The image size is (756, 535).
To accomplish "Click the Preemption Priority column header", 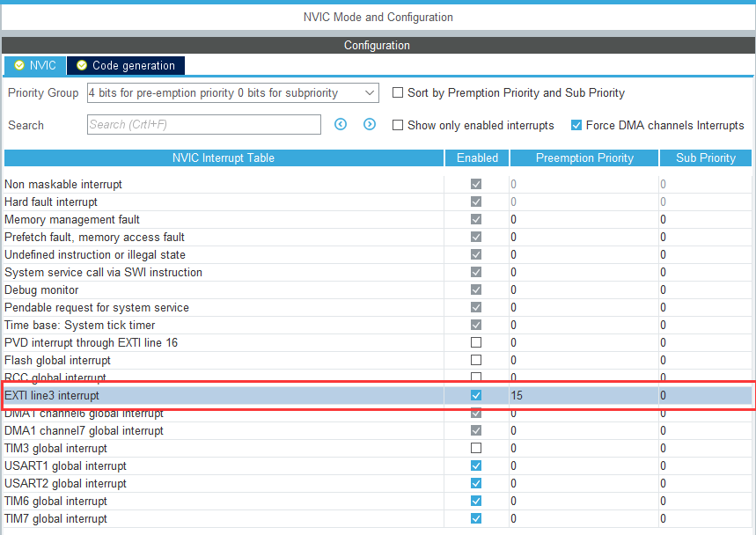I will (584, 158).
